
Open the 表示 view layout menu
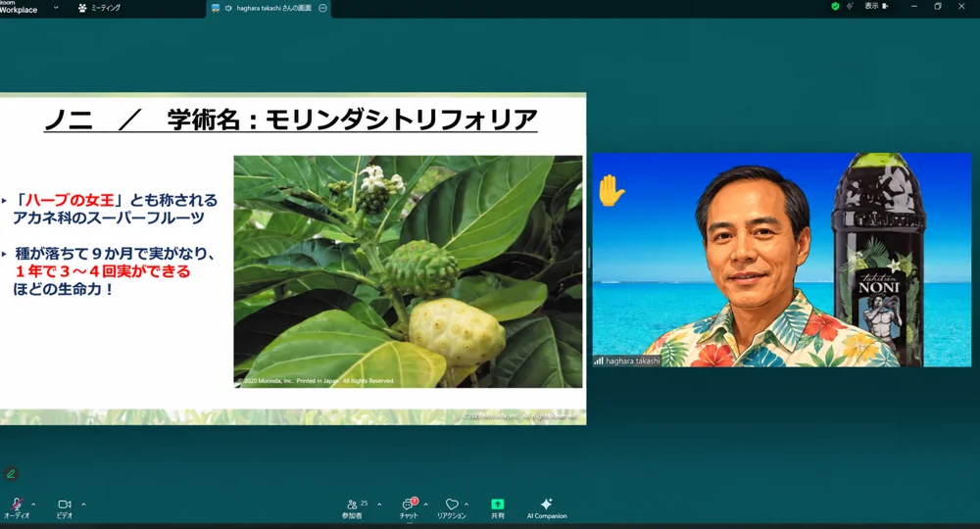pos(876,6)
